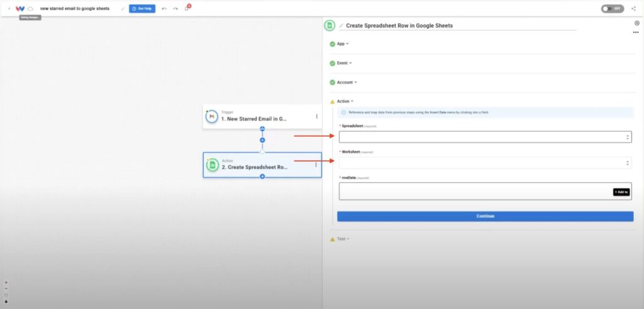Image resolution: width=644 pixels, height=309 pixels.
Task: Open three-dot menu on the trigger node
Action: click(x=317, y=117)
